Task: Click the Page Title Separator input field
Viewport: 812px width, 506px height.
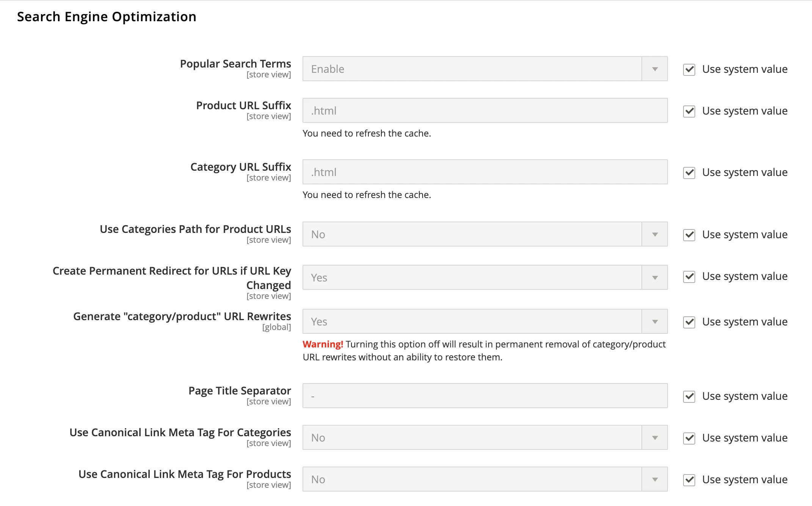Action: (x=484, y=396)
